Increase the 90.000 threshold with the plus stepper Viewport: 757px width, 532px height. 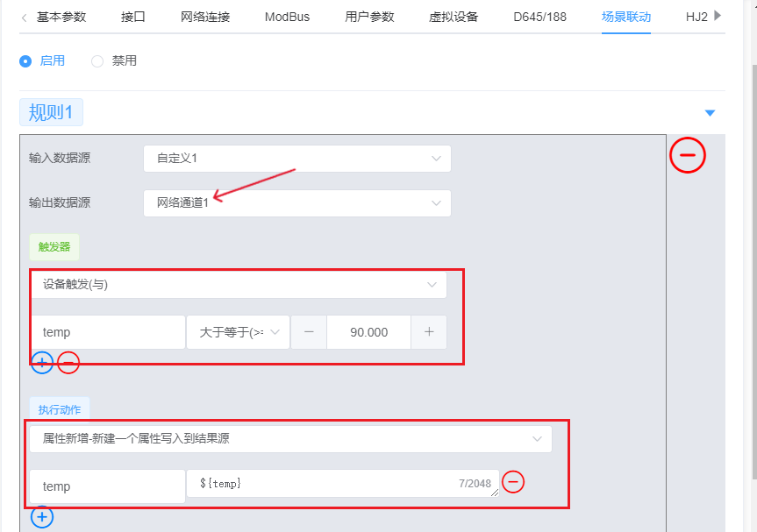point(429,332)
